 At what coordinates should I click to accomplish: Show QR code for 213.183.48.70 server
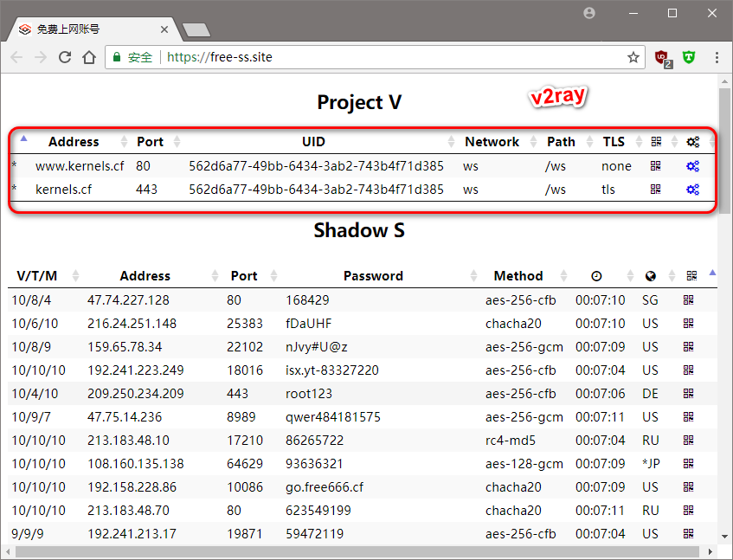(x=688, y=511)
